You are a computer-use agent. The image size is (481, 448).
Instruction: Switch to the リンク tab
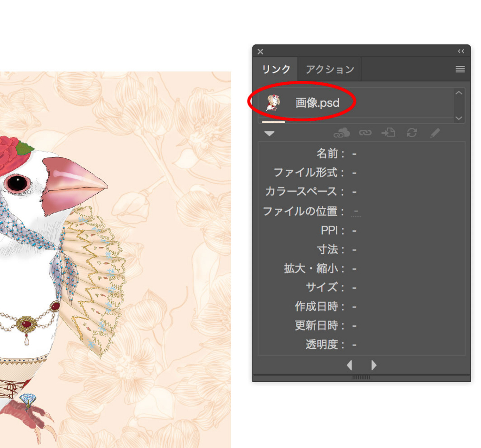(276, 70)
